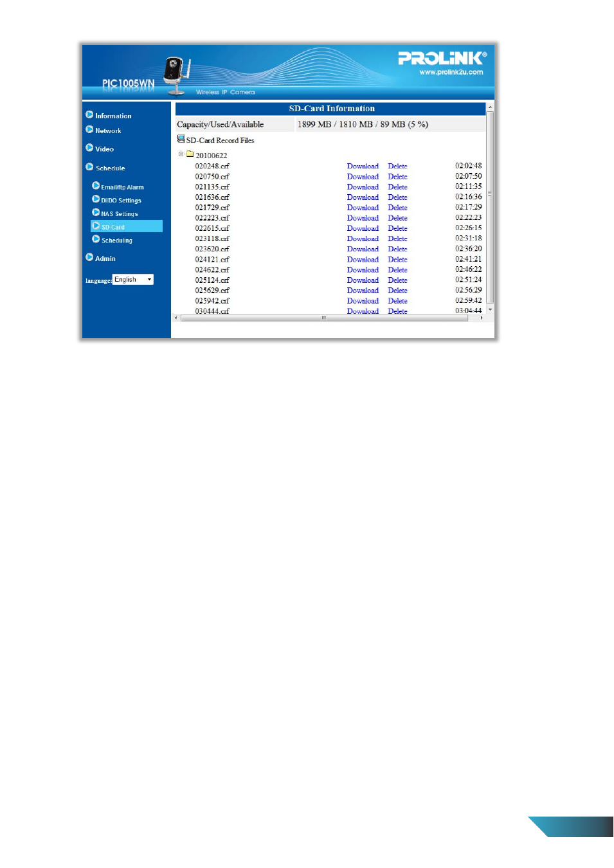Click file name 023620.crf
The image size is (614, 868).
[212, 249]
